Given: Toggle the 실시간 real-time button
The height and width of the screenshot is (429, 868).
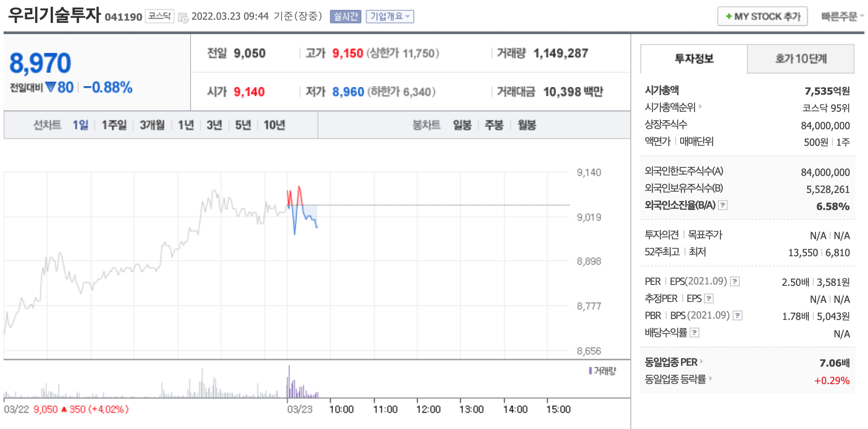Looking at the screenshot, I should 345,17.
